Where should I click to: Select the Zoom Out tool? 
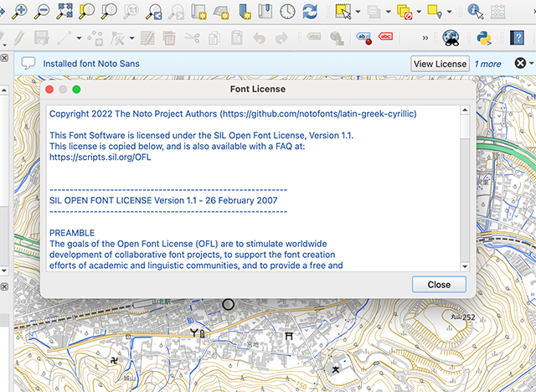coord(42,12)
